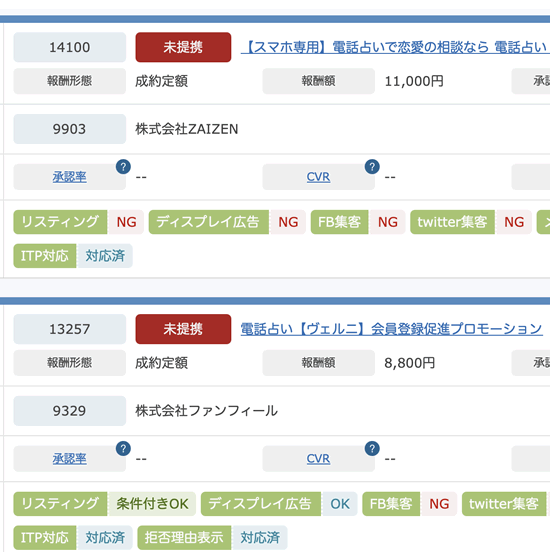This screenshot has width=550, height=552.
Task: Click CVR link in the ZAIZEN card
Action: pyautogui.click(x=318, y=177)
